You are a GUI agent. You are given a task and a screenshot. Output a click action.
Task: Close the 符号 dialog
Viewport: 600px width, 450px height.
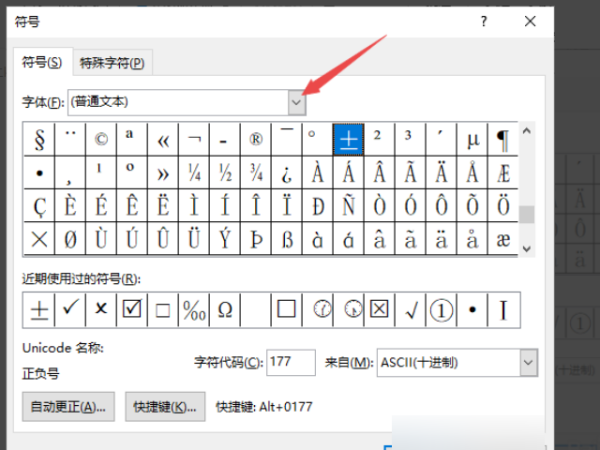(x=530, y=21)
